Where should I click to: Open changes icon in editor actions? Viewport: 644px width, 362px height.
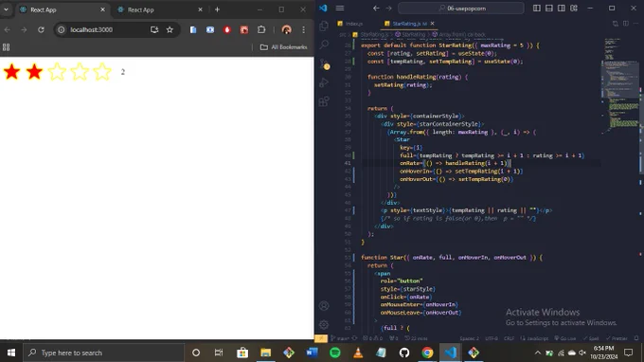tap(616, 24)
